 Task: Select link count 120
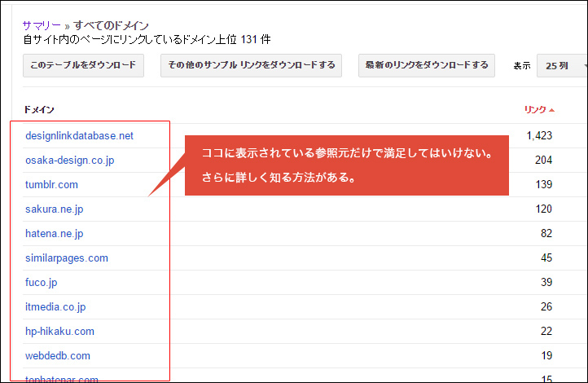point(544,209)
